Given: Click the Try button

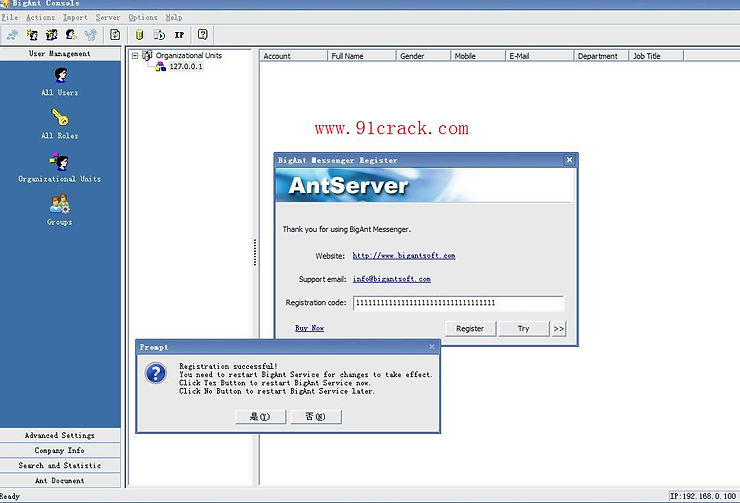Looking at the screenshot, I should (x=523, y=328).
